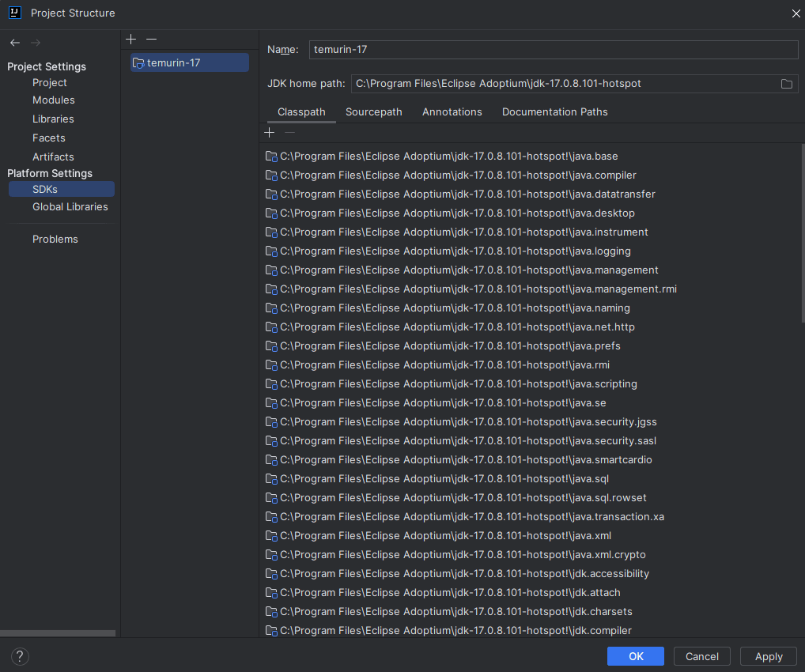Click the SDK Name input field

[554, 50]
